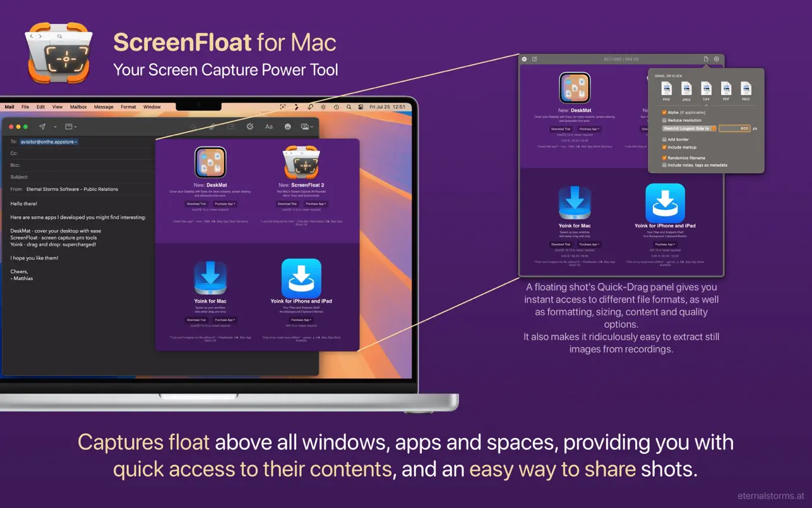Screen dimensions: 812x508
Task: Click the Quick-Drag document icon on floating shot
Action: click(x=706, y=59)
